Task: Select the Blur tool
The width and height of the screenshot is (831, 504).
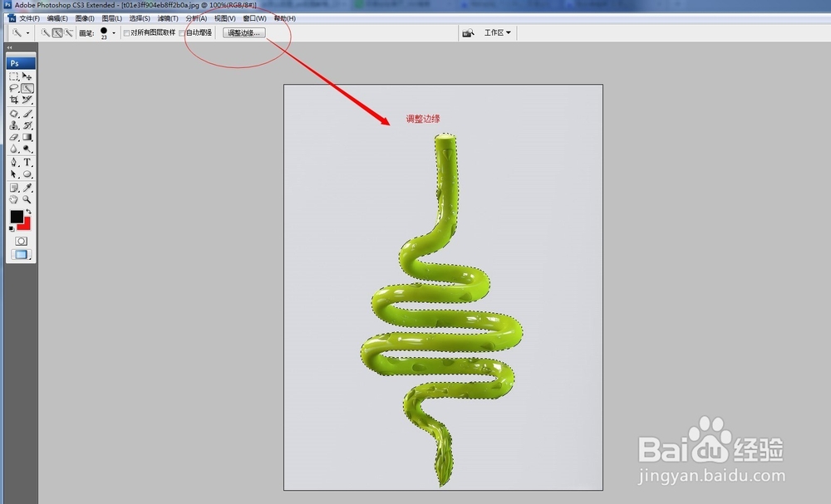Action: pyautogui.click(x=14, y=149)
